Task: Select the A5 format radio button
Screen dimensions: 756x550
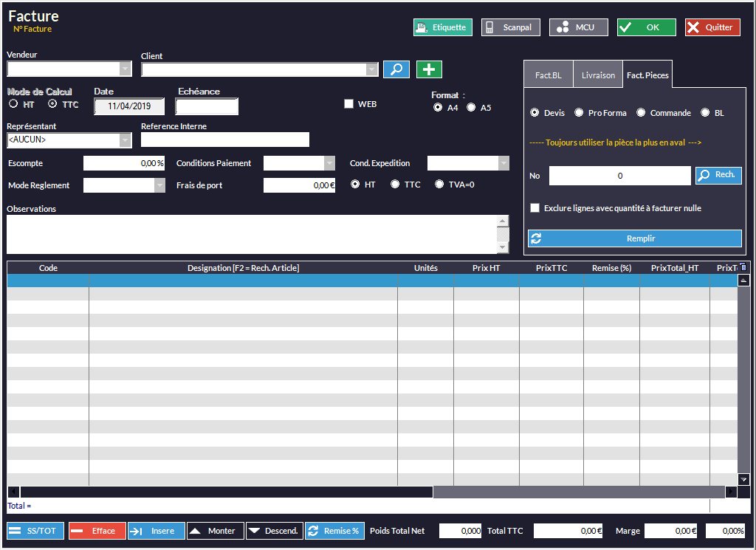Action: [x=471, y=108]
